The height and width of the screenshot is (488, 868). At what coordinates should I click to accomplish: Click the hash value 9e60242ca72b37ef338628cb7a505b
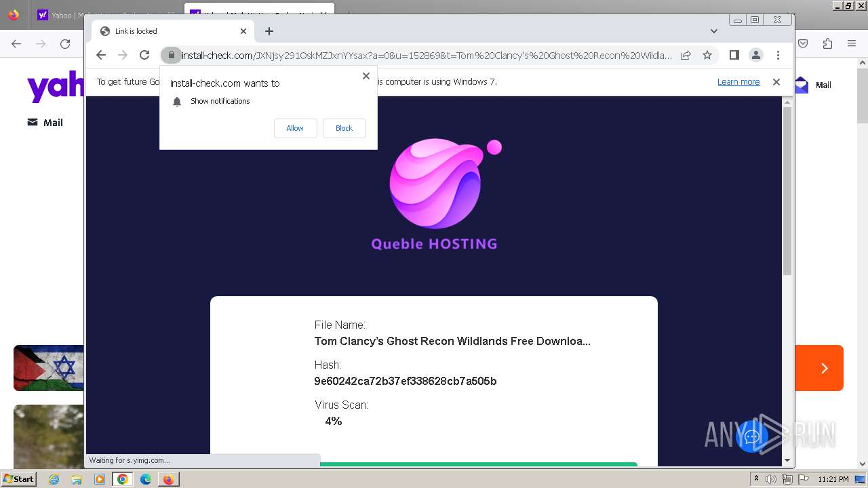[x=406, y=382]
